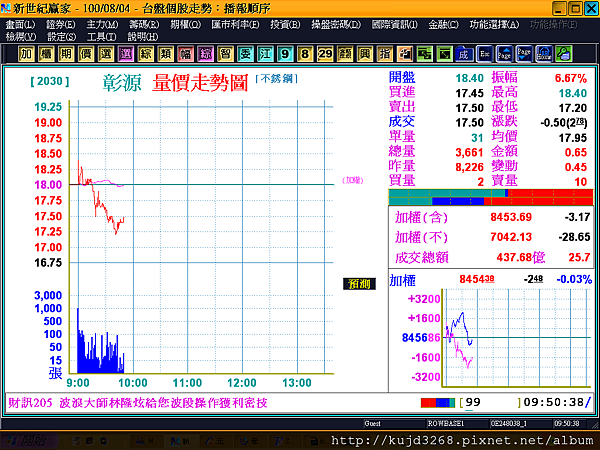Click the 總量 value 3,661
The image size is (600, 450).
tap(470, 152)
